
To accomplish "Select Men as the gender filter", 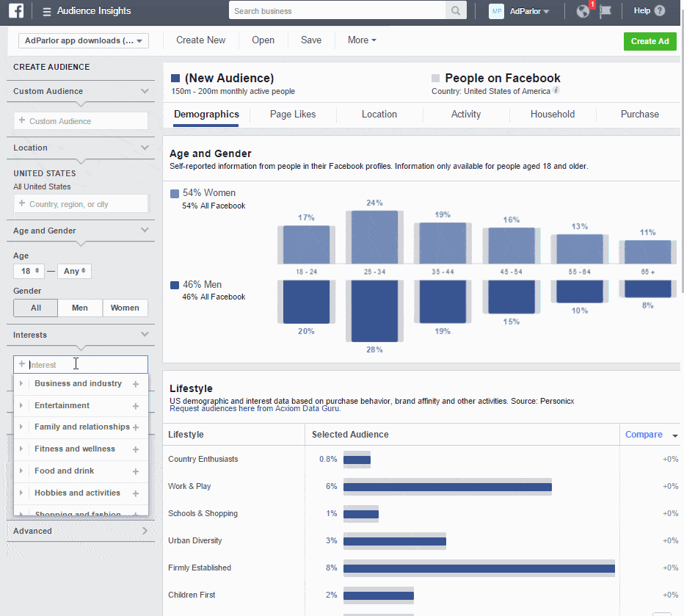I will 80,308.
